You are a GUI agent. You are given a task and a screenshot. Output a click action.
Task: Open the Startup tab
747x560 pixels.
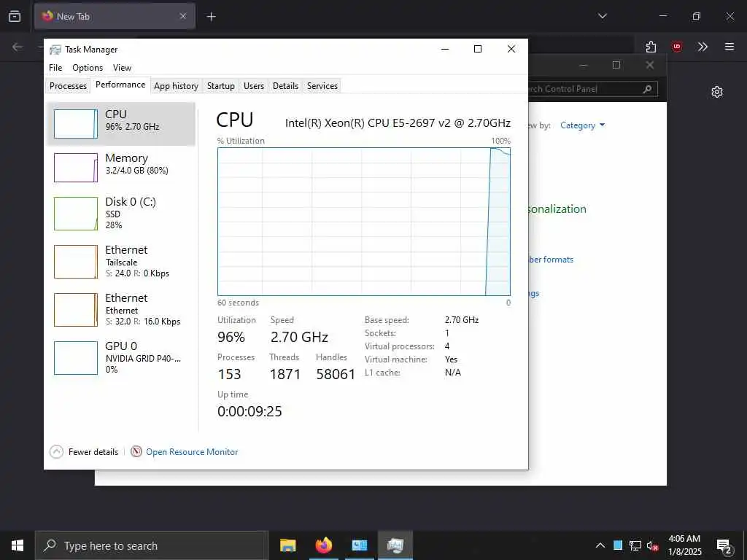pyautogui.click(x=220, y=86)
